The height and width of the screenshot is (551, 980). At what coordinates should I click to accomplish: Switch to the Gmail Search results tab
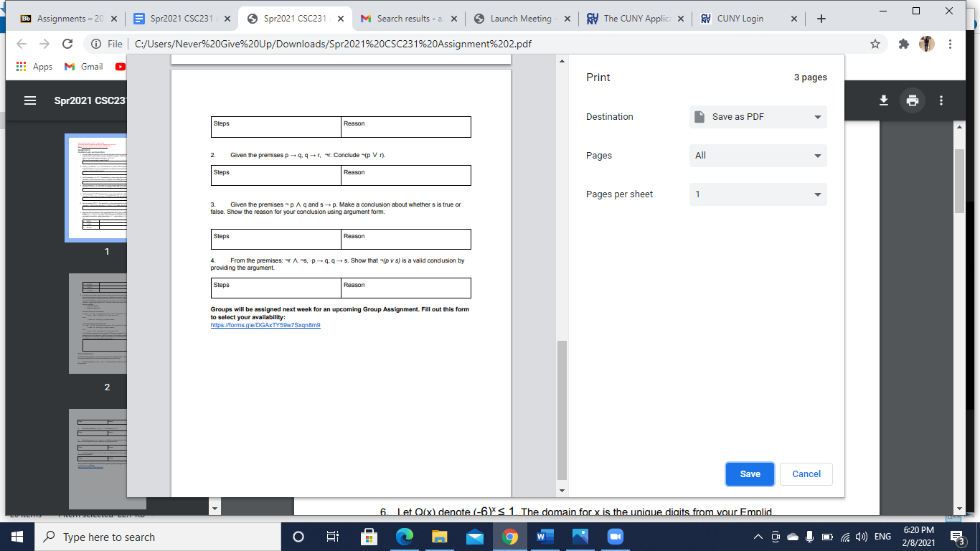[409, 19]
